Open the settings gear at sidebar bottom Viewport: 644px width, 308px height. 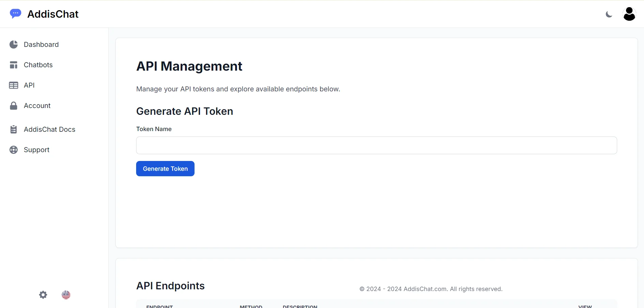[x=43, y=295]
